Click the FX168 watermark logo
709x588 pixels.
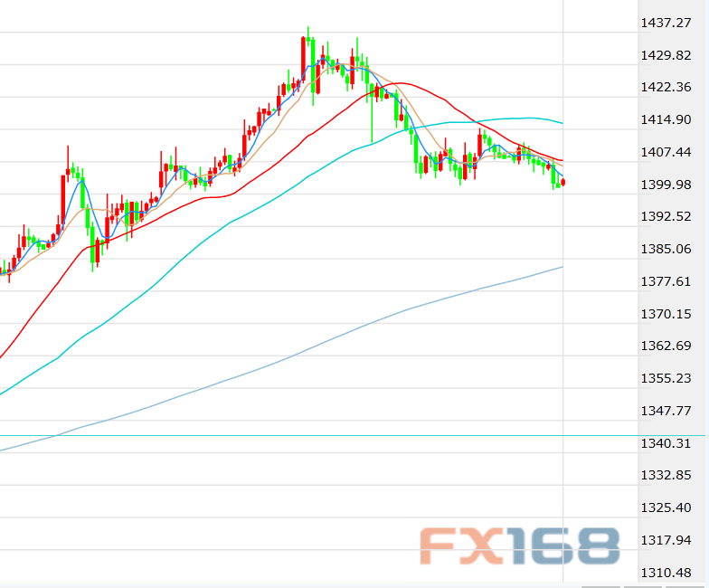(x=519, y=546)
